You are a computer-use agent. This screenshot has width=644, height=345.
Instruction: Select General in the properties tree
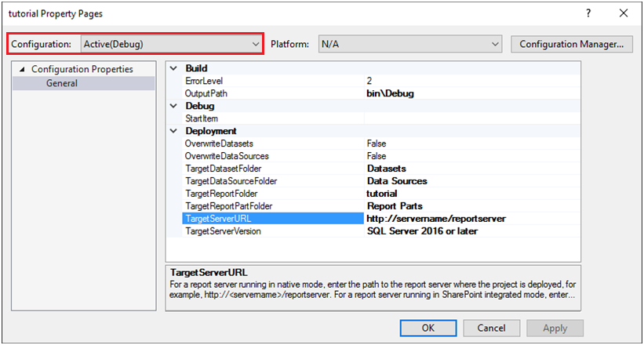coord(61,83)
